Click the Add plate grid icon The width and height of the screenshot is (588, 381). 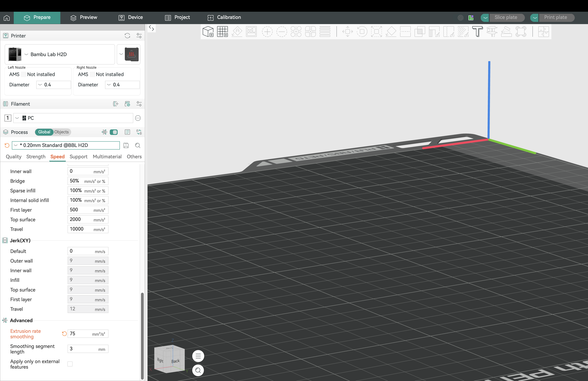tap(222, 32)
